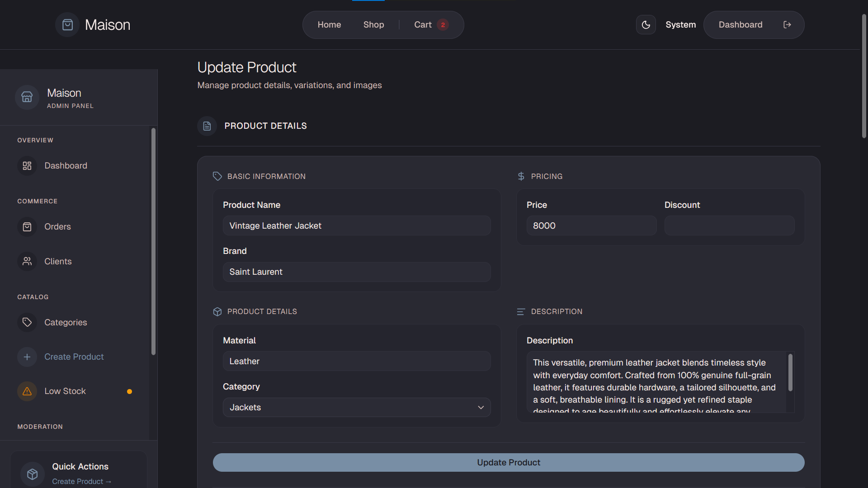Click the cart count badge

pyautogui.click(x=443, y=25)
